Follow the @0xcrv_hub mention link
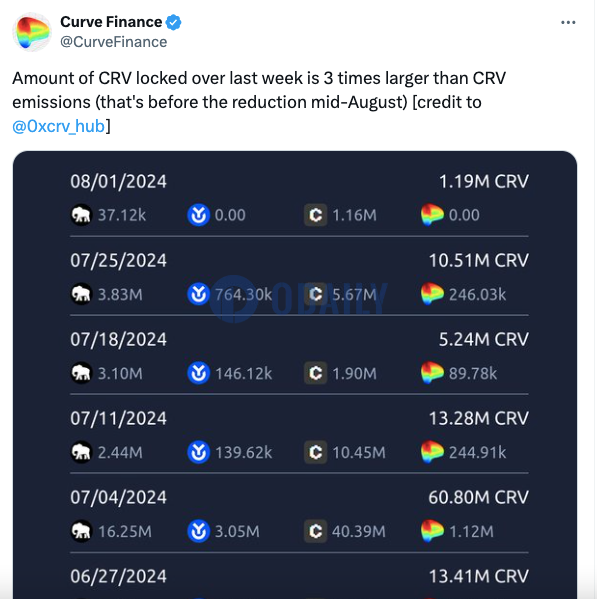This screenshot has height=599, width=597. 58,126
